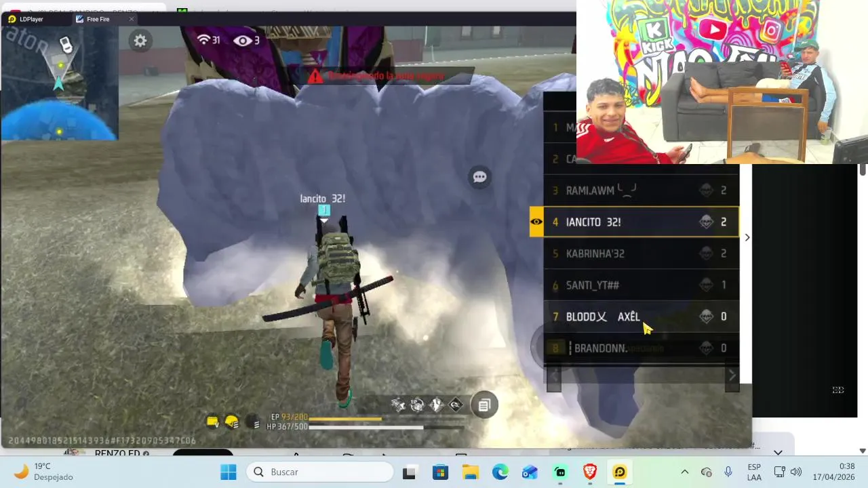The height and width of the screenshot is (488, 868).
Task: Click kill badge icon in BLODD AXEL row
Action: (x=706, y=317)
